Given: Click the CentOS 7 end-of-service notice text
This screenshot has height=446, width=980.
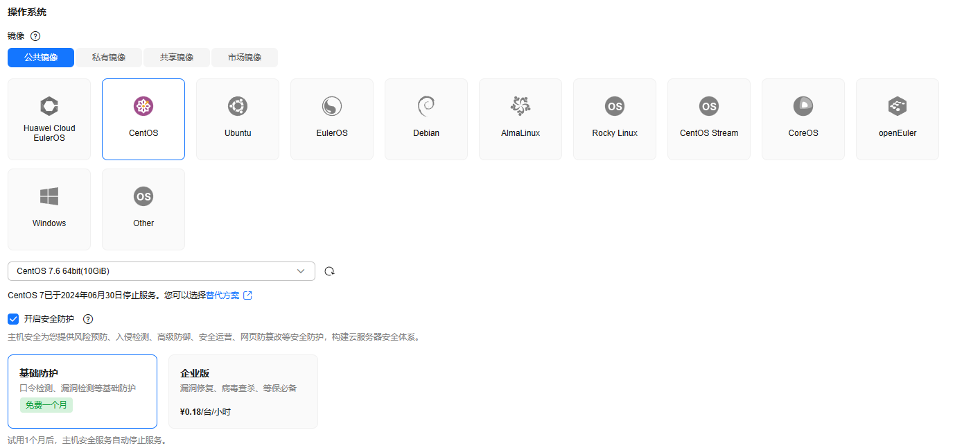Looking at the screenshot, I should (107, 295).
